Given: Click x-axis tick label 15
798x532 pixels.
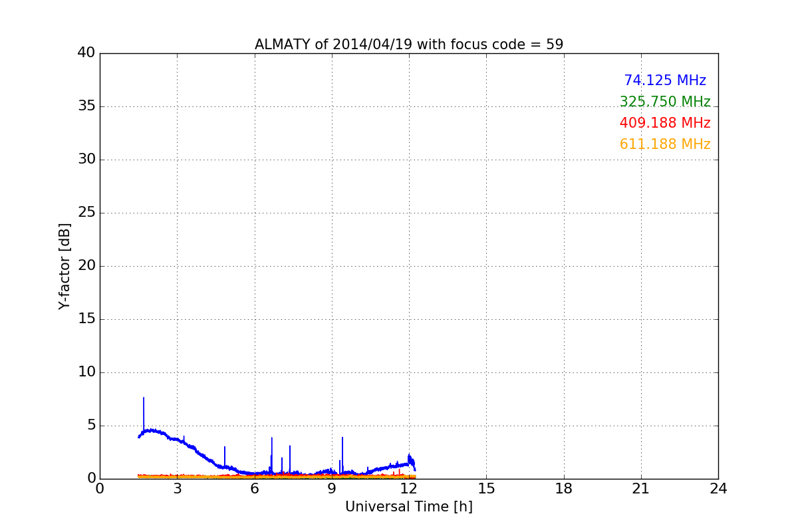Looking at the screenshot, I should [486, 489].
